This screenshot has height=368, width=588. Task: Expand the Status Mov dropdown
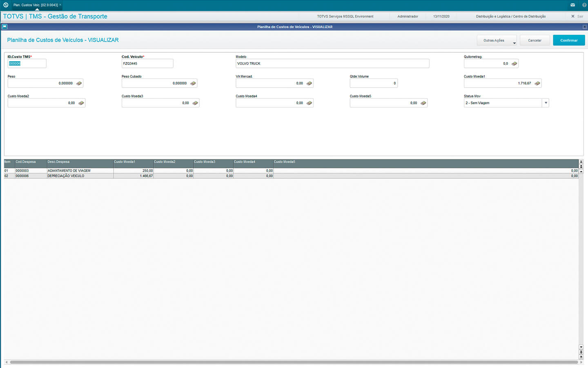(546, 103)
